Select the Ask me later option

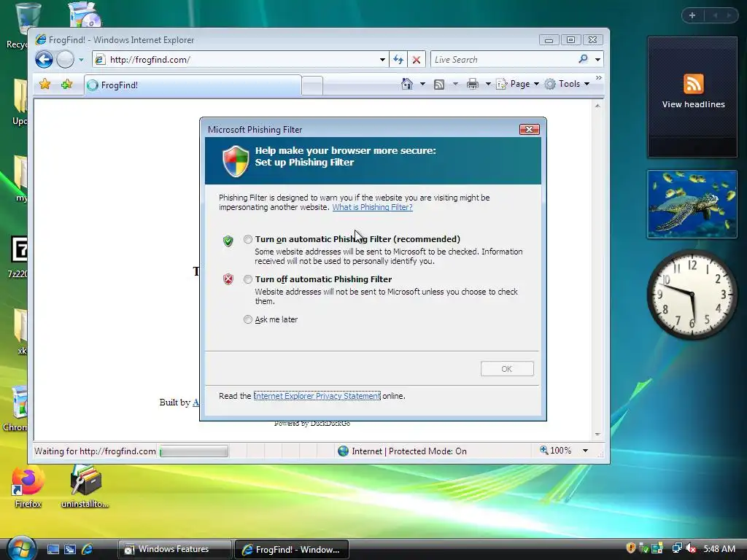248,319
